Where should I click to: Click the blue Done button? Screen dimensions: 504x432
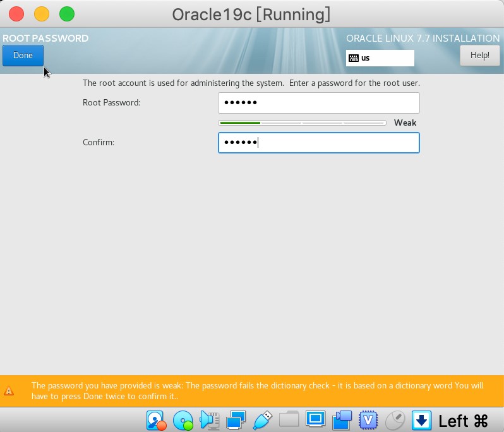point(23,56)
